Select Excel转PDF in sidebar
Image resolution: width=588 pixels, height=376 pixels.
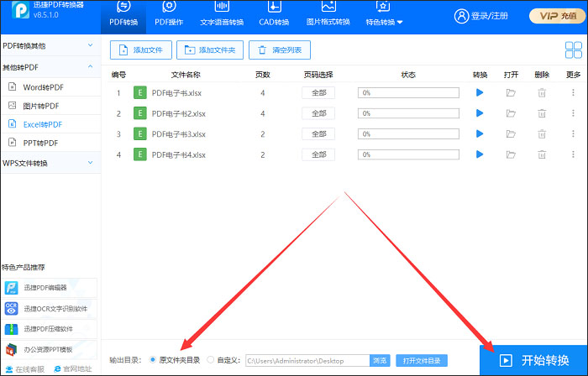click(50, 124)
